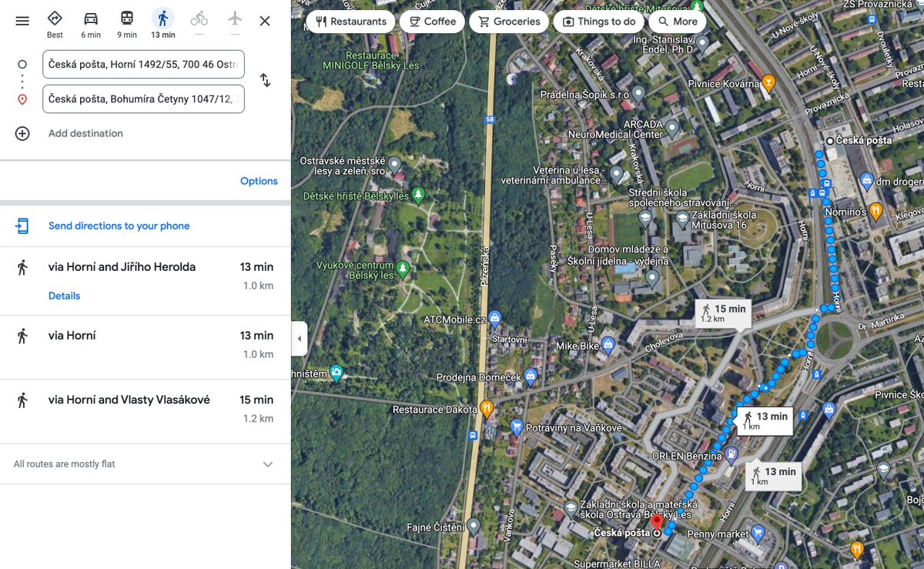Filter map by Groceries

(508, 22)
